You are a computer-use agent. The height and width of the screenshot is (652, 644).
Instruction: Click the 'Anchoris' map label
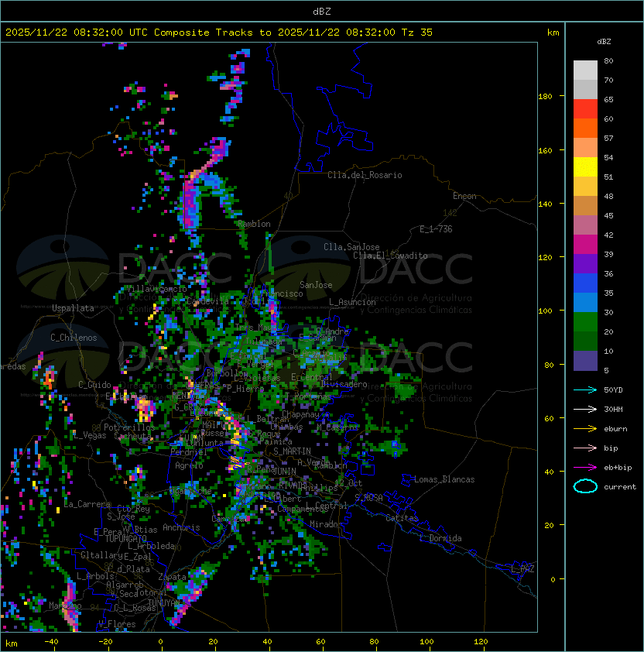pyautogui.click(x=181, y=527)
